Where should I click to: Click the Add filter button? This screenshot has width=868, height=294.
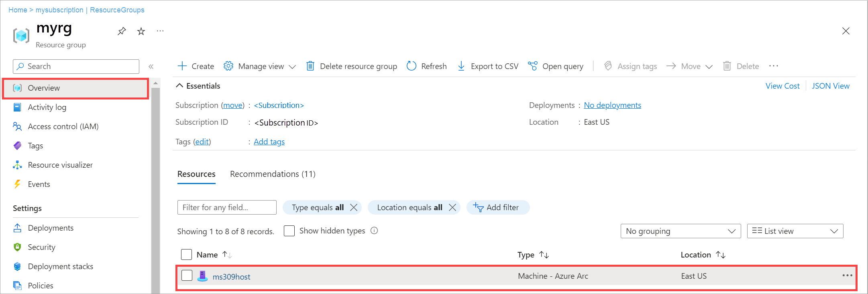click(x=498, y=207)
